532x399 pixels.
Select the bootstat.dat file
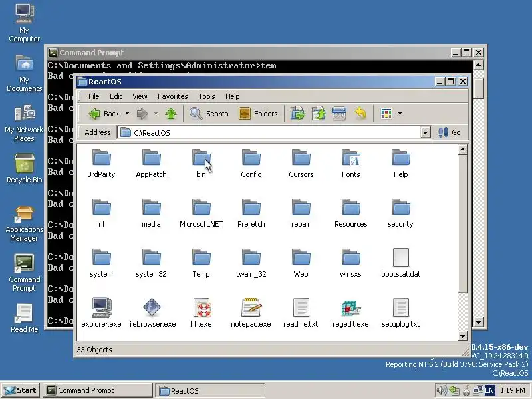401,263
